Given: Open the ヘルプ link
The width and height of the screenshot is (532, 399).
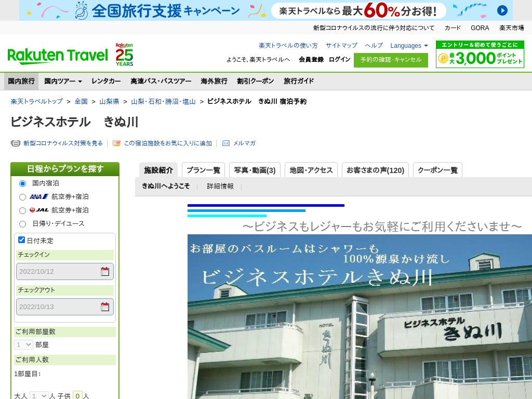Looking at the screenshot, I should point(374,46).
